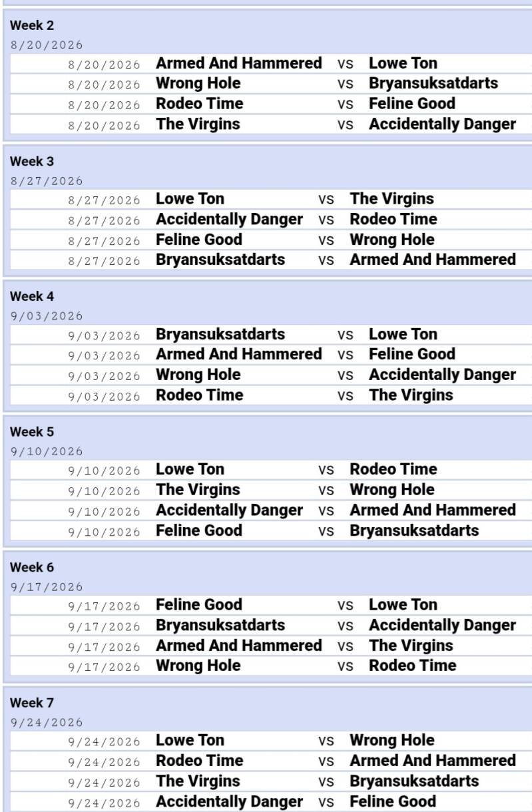This screenshot has width=532, height=812.
Task: Open Feline Good versus Wrong Hole row, Week 3
Action: [x=271, y=240]
